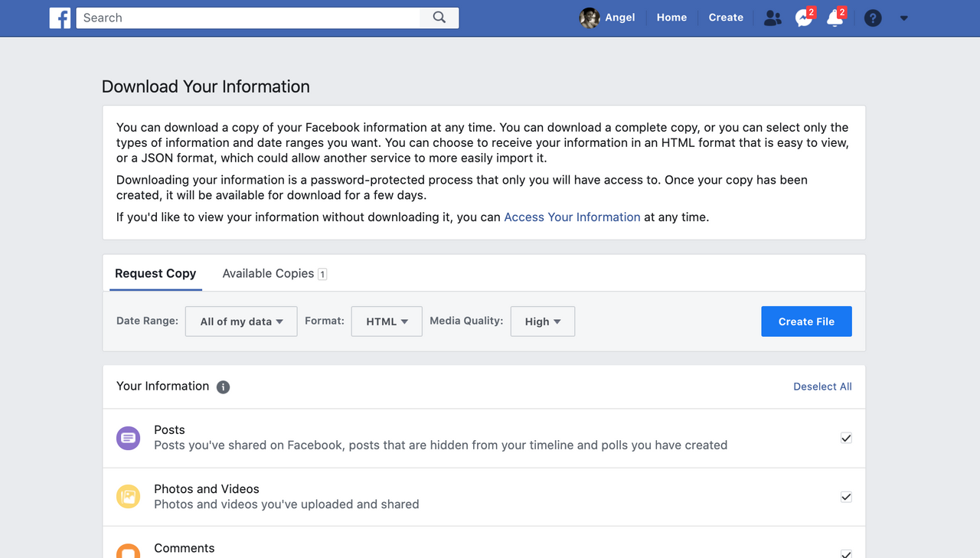Click the purple Posts icon
The width and height of the screenshot is (980, 558).
pyautogui.click(x=128, y=438)
